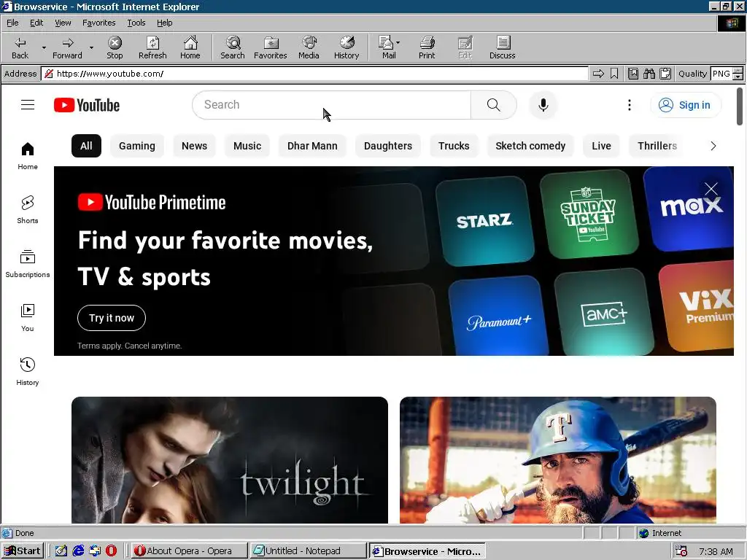Click the Forward toolbar button
The height and width of the screenshot is (560, 747).
pos(67,47)
